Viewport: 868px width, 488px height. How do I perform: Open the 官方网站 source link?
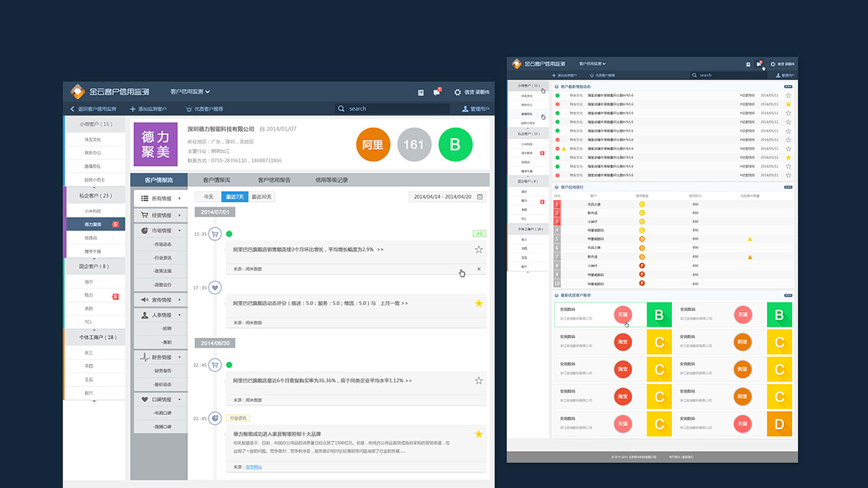click(x=253, y=467)
